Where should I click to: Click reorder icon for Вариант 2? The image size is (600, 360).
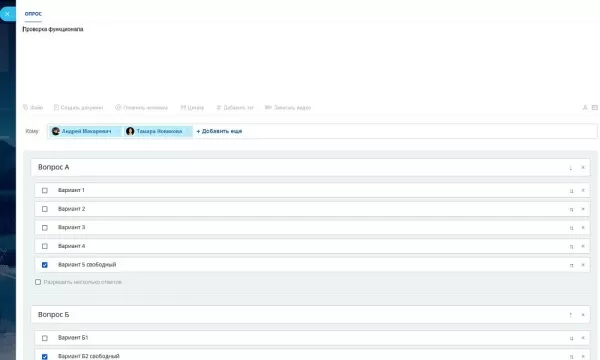571,209
